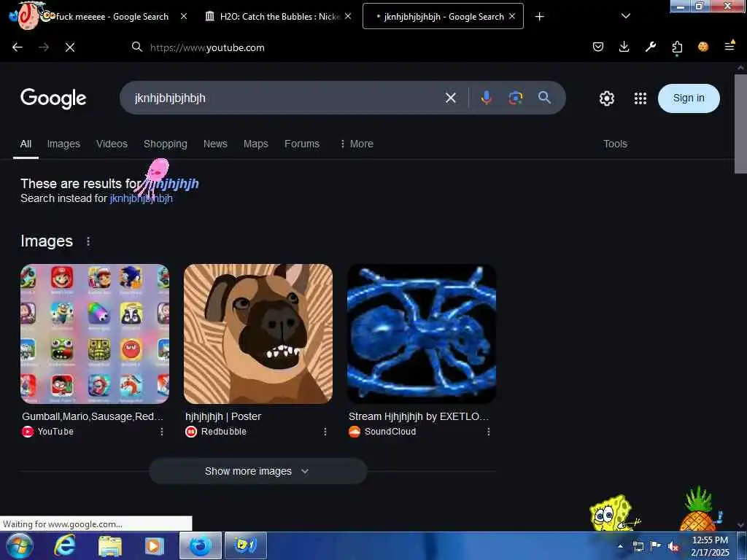747x560 pixels.
Task: Select the Images search tab
Action: (63, 144)
